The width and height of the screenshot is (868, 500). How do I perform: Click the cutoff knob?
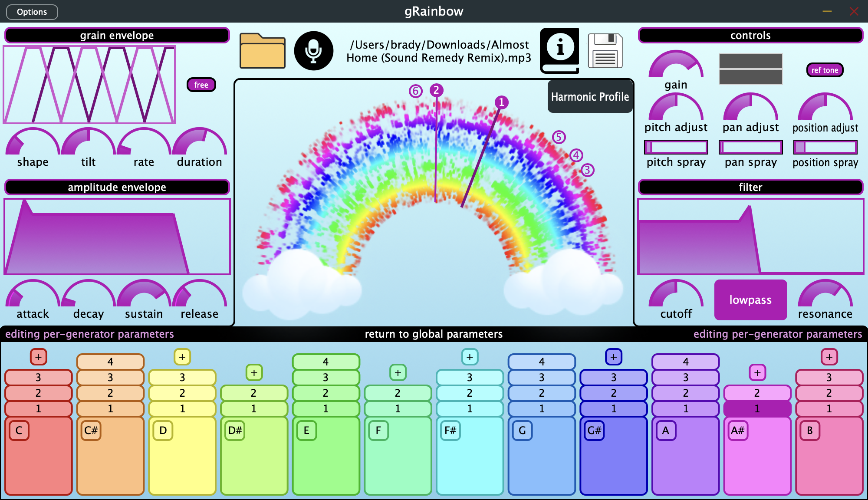coord(676,295)
